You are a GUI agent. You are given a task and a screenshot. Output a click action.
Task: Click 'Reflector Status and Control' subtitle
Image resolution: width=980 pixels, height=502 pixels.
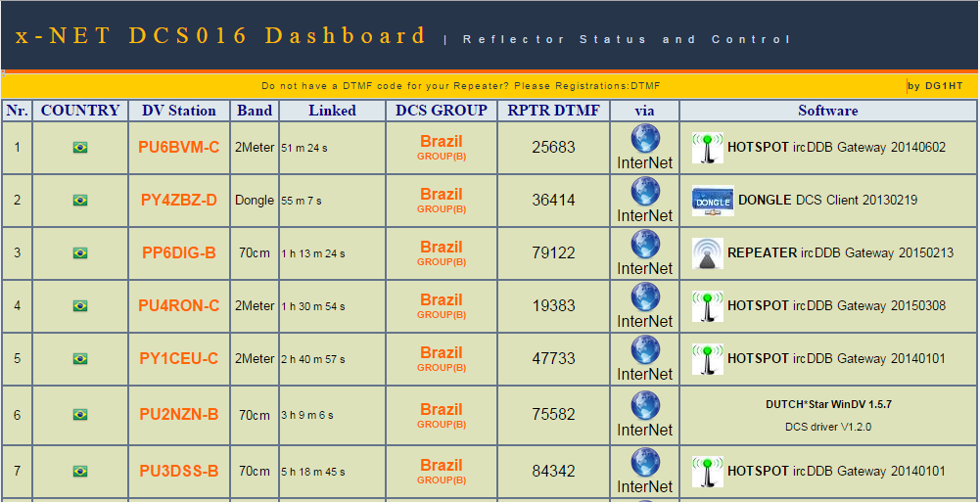coord(627,39)
